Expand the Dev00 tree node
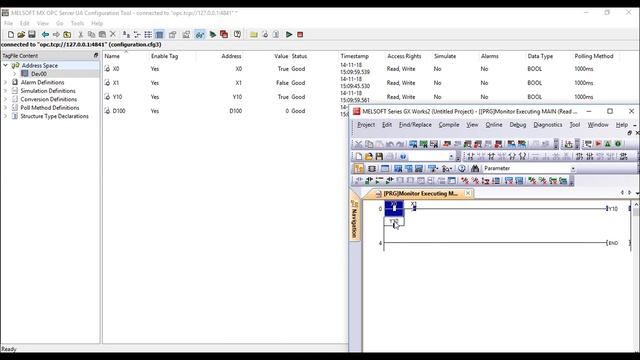The image size is (640, 360). pos(15,74)
